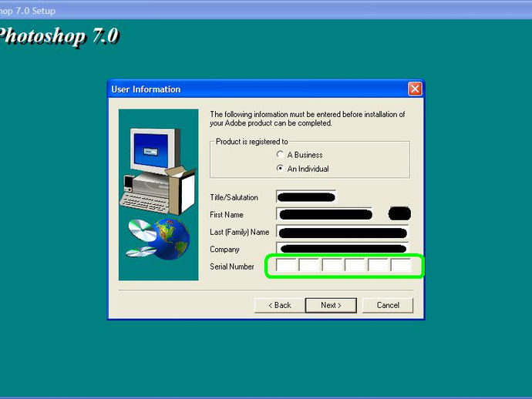
Task: Click the first Serial Number box
Action: click(x=287, y=265)
